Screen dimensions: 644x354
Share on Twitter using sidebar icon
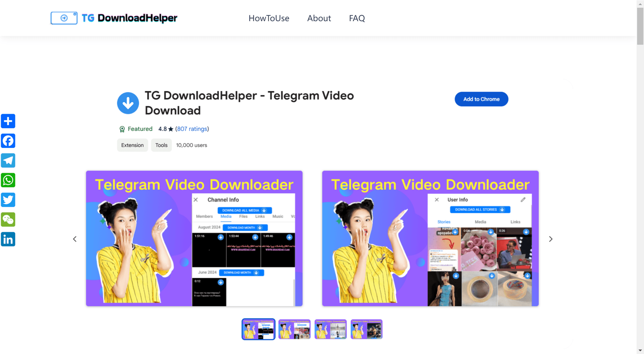tap(8, 200)
